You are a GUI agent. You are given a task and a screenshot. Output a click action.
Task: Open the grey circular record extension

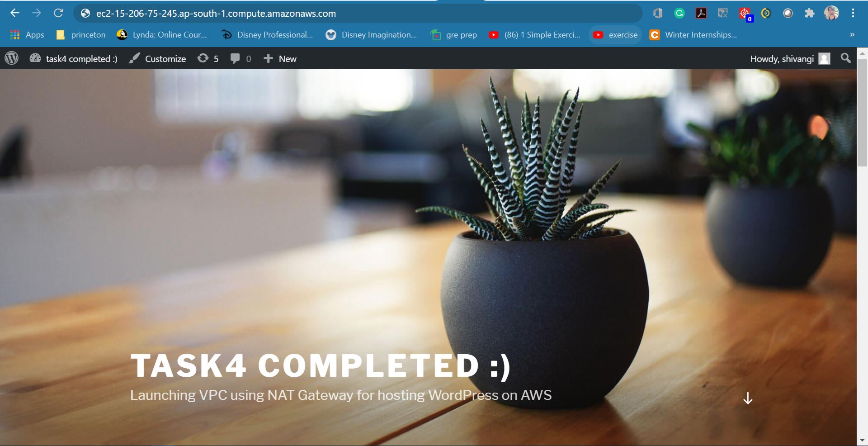[x=788, y=14]
